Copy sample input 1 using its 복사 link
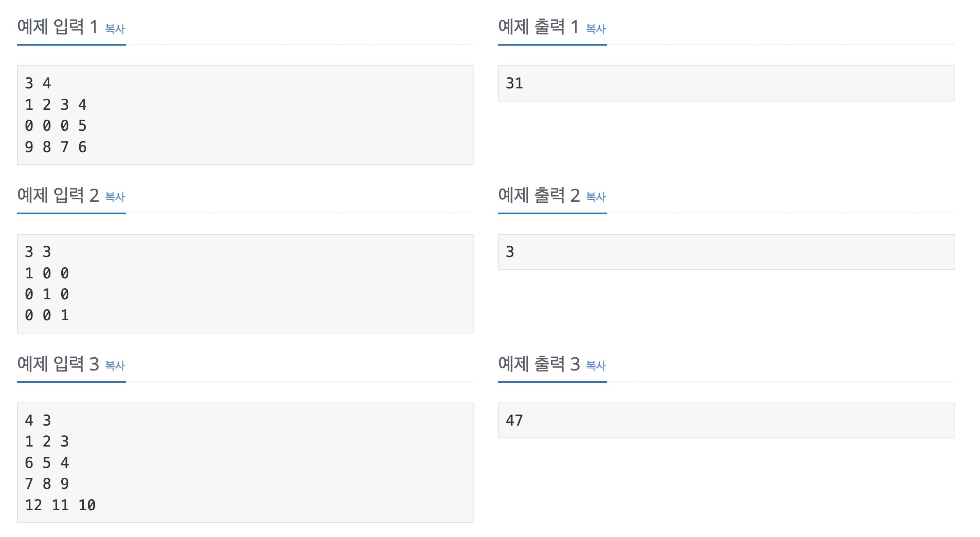This screenshot has width=980, height=537. pos(116,29)
